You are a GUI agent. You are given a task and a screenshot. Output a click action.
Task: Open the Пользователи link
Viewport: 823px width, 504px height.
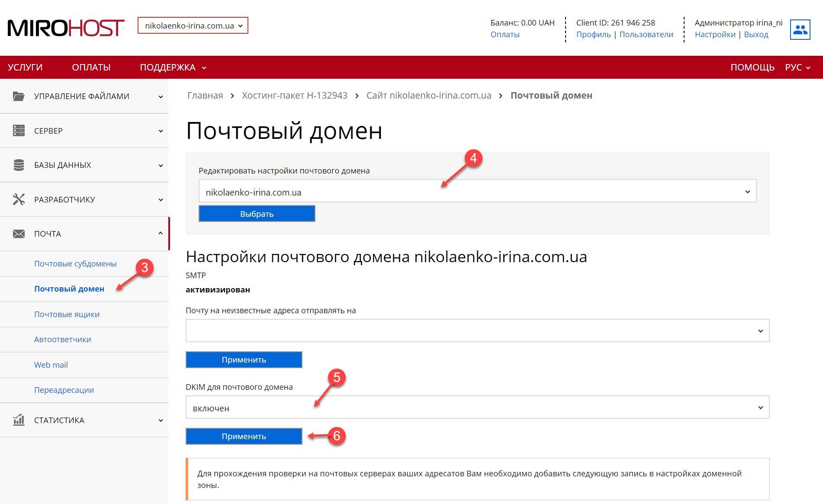coord(646,34)
